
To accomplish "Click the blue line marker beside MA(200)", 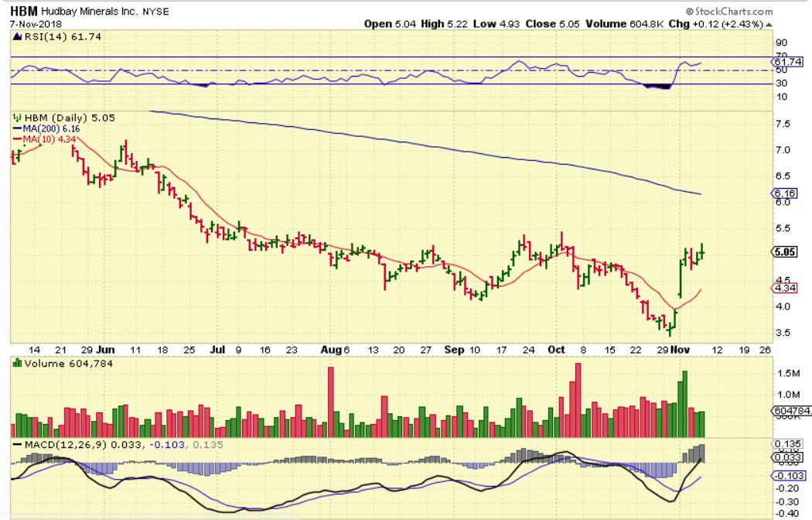I will [x=16, y=128].
